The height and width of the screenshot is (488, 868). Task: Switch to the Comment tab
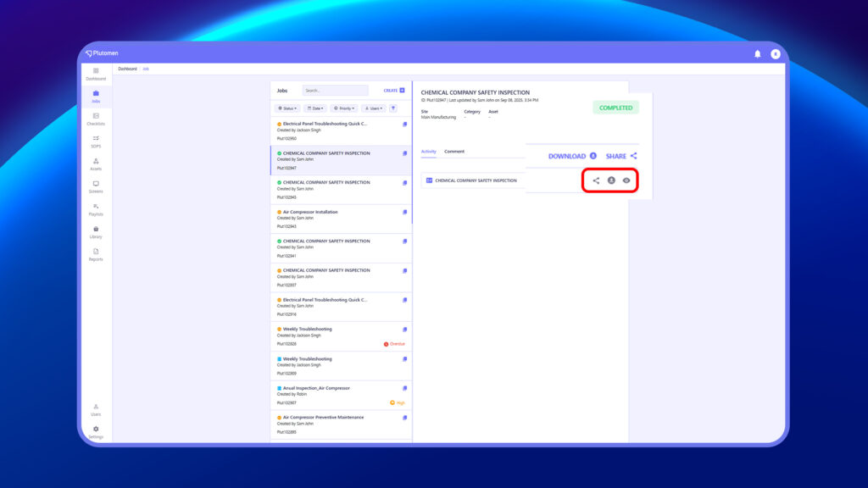pos(454,152)
